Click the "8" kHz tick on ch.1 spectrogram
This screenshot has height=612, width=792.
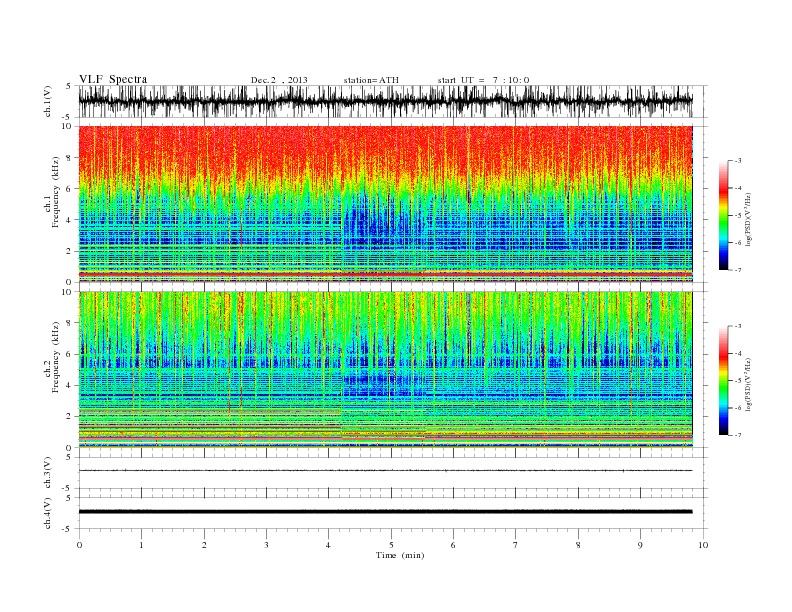point(69,158)
